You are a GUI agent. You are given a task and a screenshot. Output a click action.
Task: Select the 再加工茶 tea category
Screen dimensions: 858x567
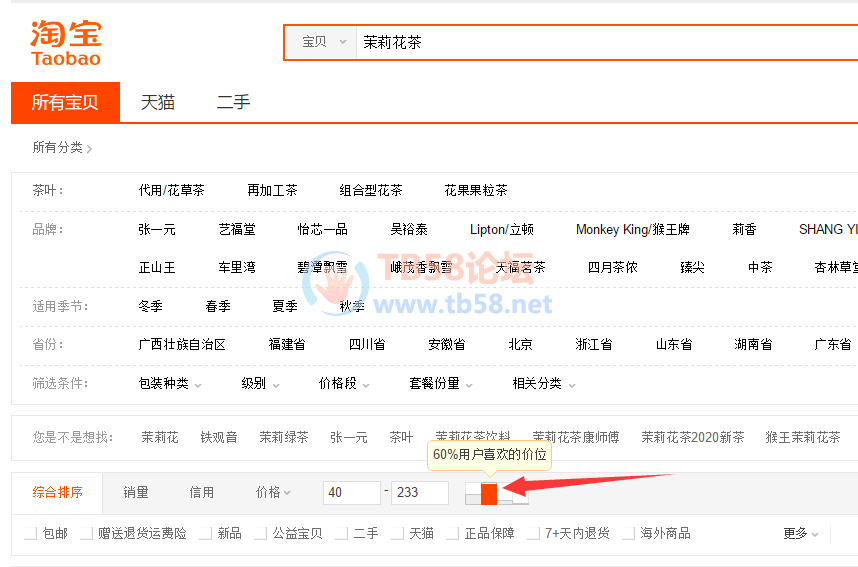coord(273,190)
